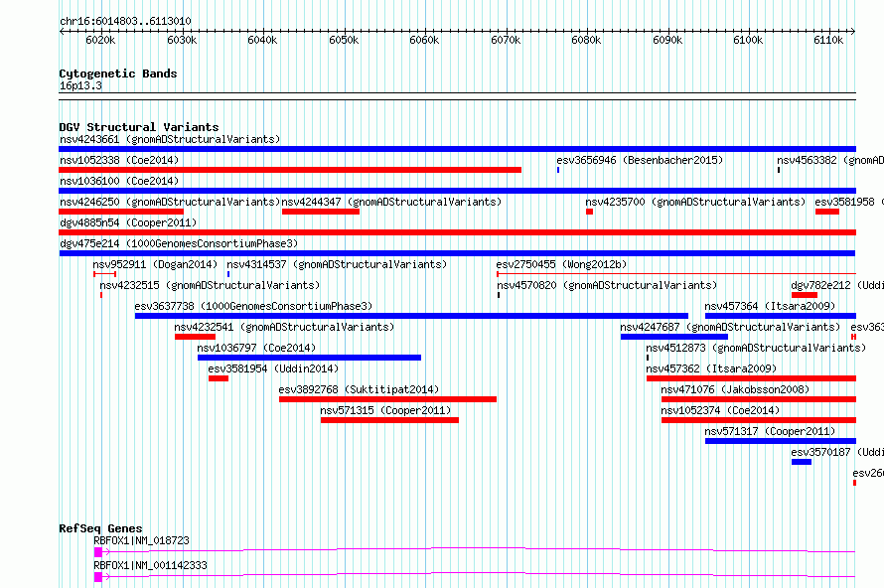Click esv3581954 Uddin2014 variant label

pos(273,368)
